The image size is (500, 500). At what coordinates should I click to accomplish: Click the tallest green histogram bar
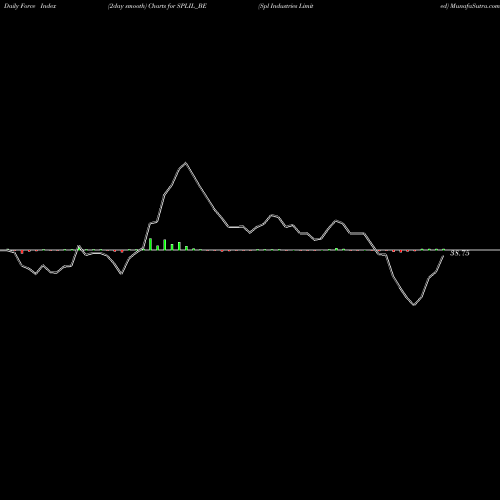(150, 244)
